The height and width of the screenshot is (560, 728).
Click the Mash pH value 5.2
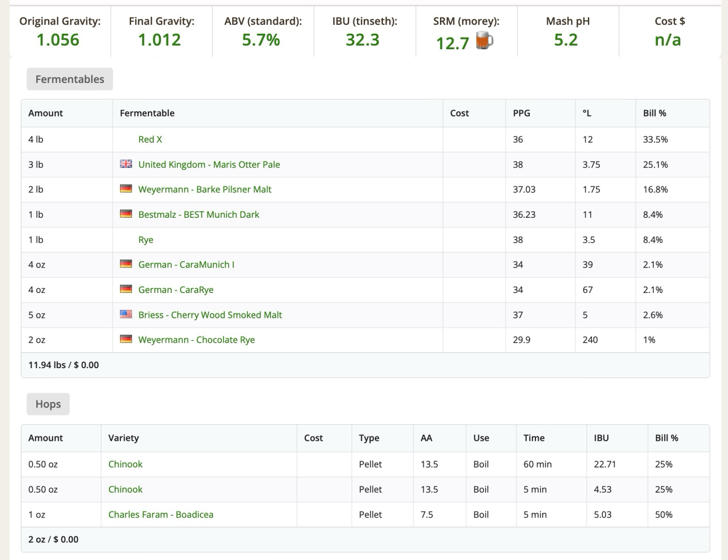(x=566, y=40)
